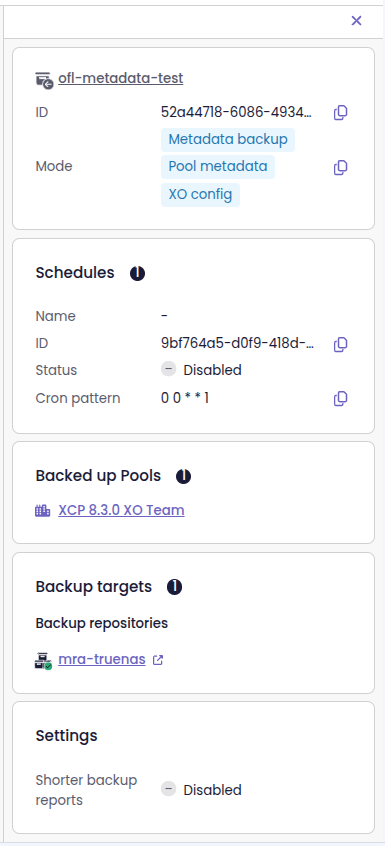Click Shorter backup reports Disabled indicator
This screenshot has height=846, width=385.
201,790
